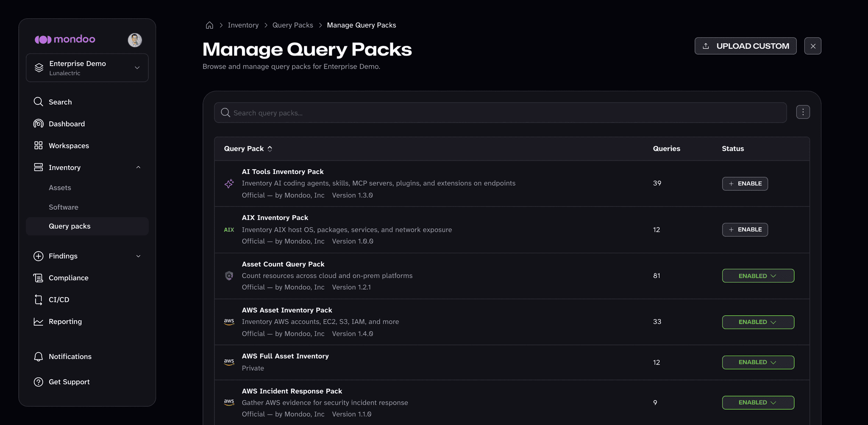Click the Inventory breadcrumb link
Screen dimensions: 868x425
point(243,25)
